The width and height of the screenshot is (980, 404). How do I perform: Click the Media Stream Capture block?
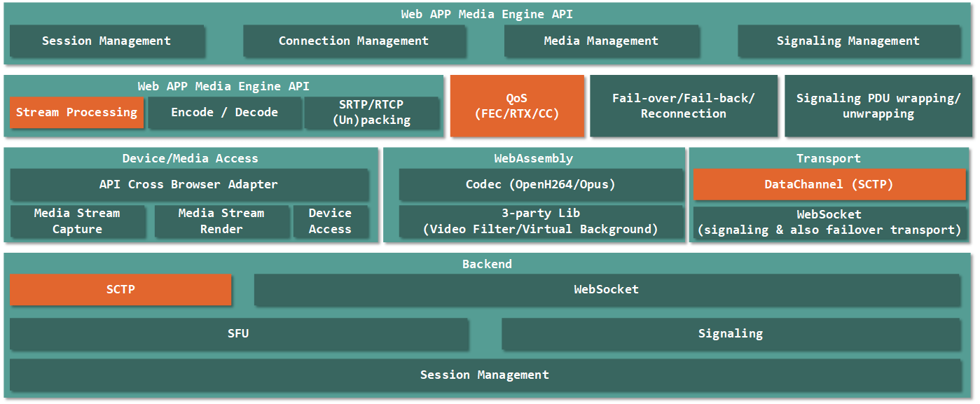coord(77,221)
